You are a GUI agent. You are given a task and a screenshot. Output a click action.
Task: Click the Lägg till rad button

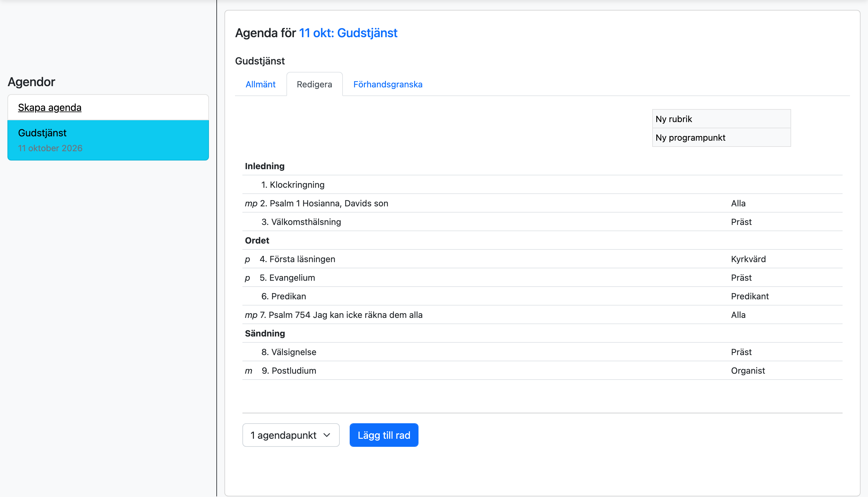(x=384, y=435)
